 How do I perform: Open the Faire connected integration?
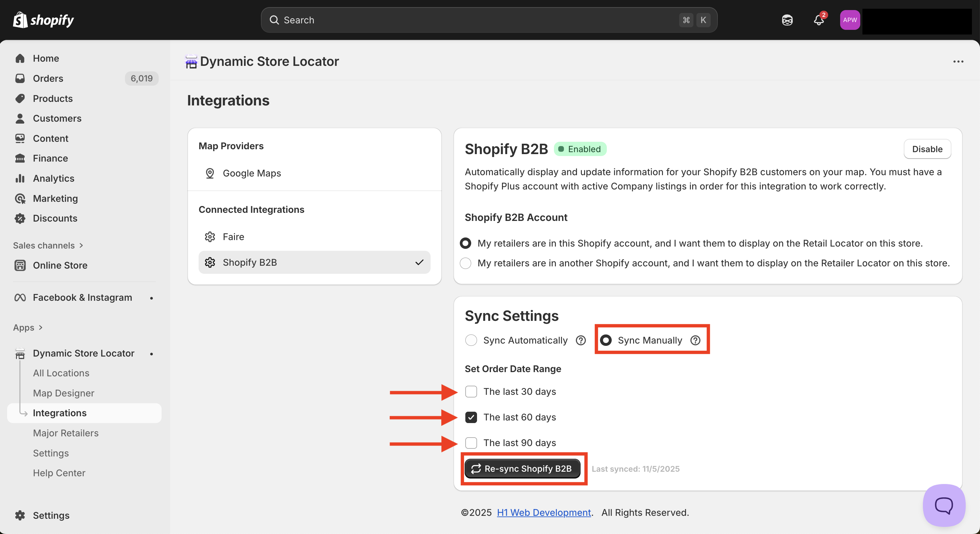pos(233,237)
